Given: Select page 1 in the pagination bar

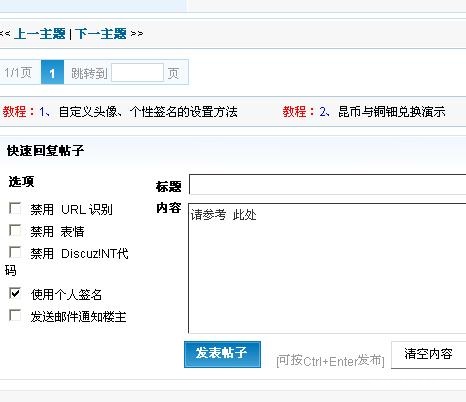Looking at the screenshot, I should pyautogui.click(x=52, y=72).
